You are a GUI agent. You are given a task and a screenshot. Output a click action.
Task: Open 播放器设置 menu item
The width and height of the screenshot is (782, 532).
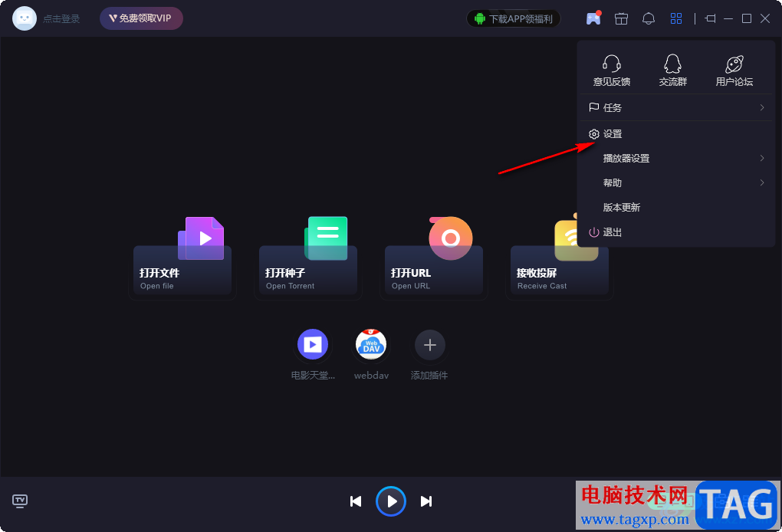point(675,159)
